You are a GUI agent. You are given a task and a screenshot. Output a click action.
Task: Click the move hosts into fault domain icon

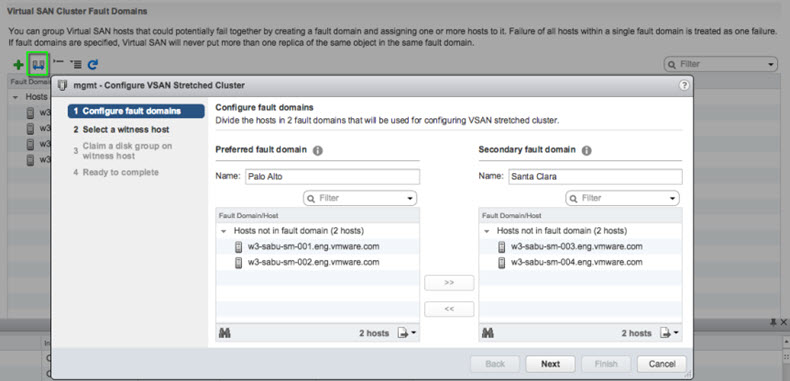tap(58, 63)
